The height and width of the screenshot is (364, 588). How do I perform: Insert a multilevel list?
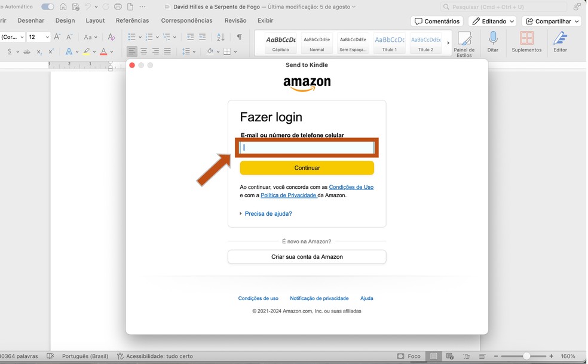pos(167,37)
